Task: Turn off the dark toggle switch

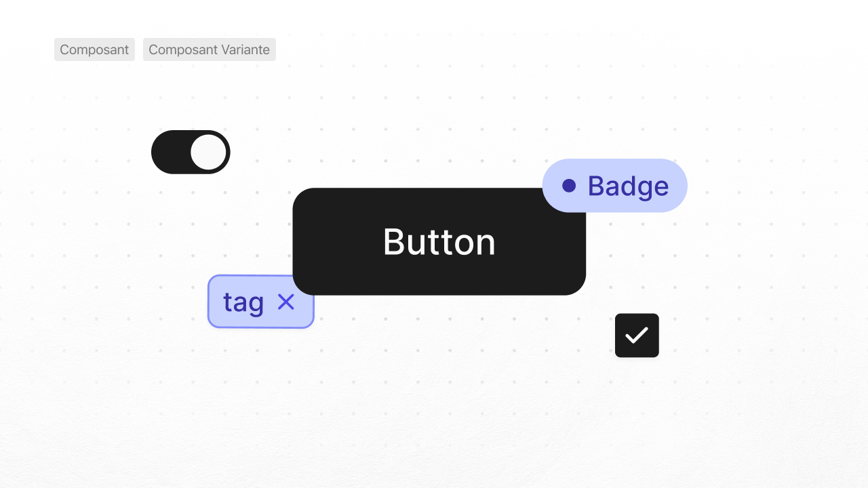Action: pyautogui.click(x=191, y=152)
